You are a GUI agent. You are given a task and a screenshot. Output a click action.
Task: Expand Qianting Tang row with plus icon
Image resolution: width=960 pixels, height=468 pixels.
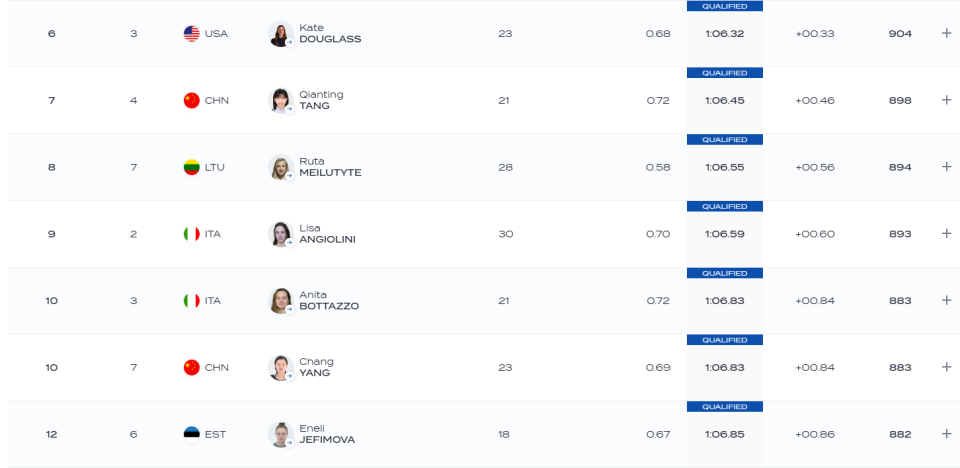pos(946,100)
